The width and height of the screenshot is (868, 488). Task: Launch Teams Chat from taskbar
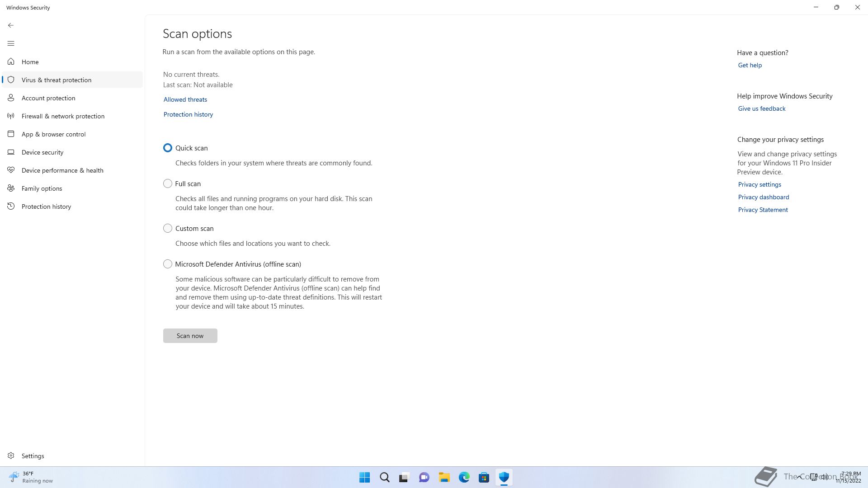[x=424, y=477]
